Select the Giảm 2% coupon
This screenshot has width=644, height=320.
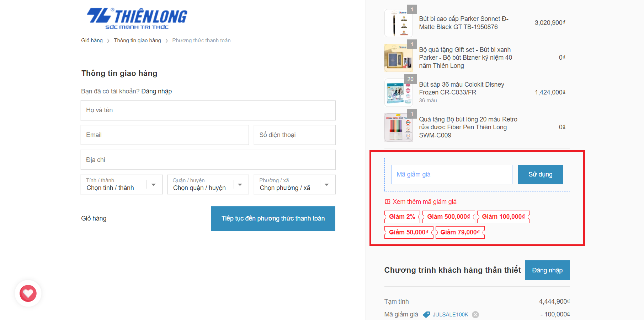pyautogui.click(x=402, y=217)
